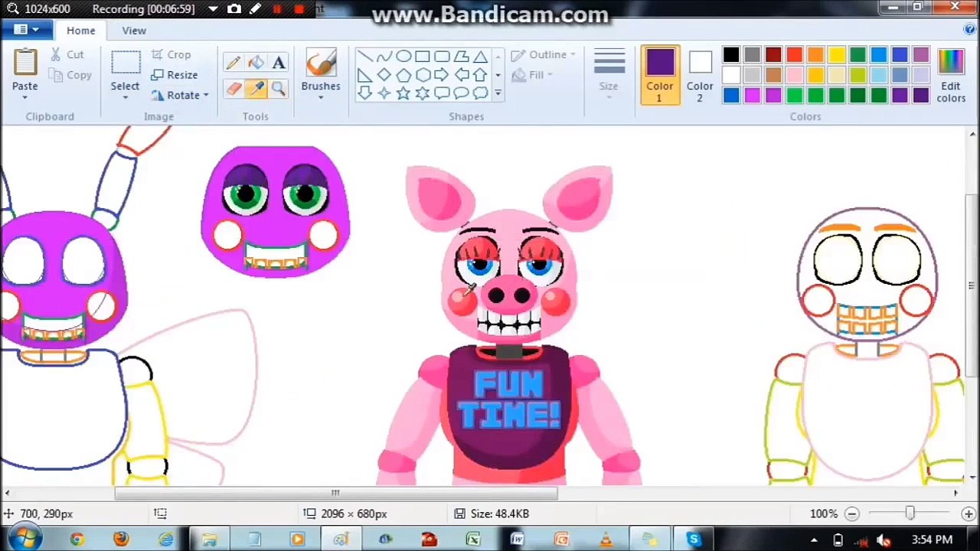Expand the Brushes dropdown
This screenshot has width=980, height=551.
point(320,98)
